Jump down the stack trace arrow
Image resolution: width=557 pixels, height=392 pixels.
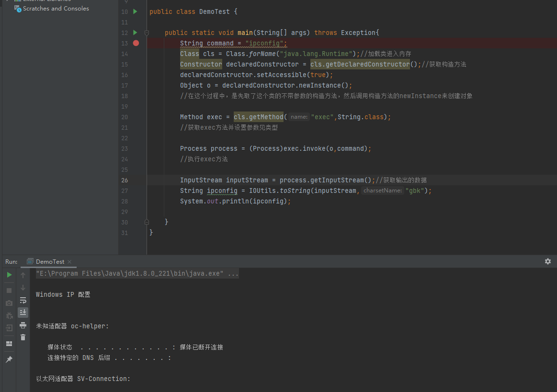(x=23, y=288)
